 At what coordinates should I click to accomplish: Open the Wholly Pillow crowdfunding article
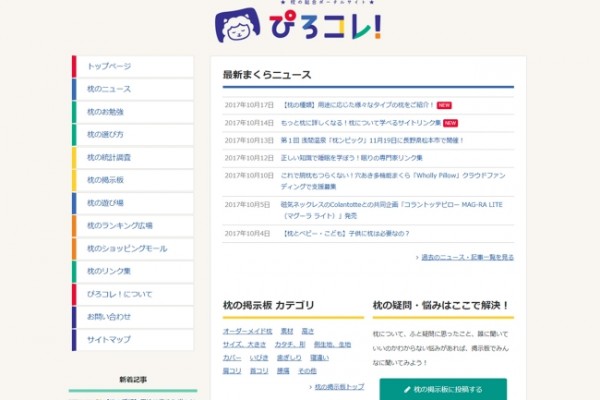393,181
